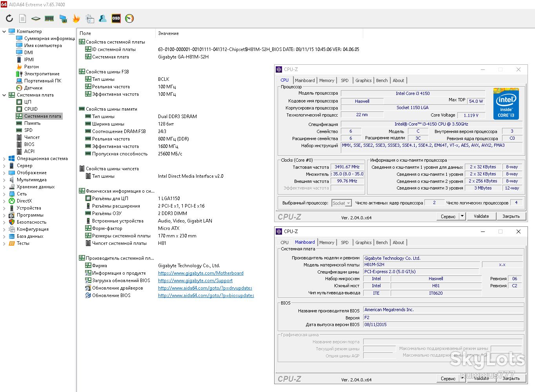Open Memory tab in upper CPU-Z window
Viewport: 535px width, 392px height.
coord(327,80)
